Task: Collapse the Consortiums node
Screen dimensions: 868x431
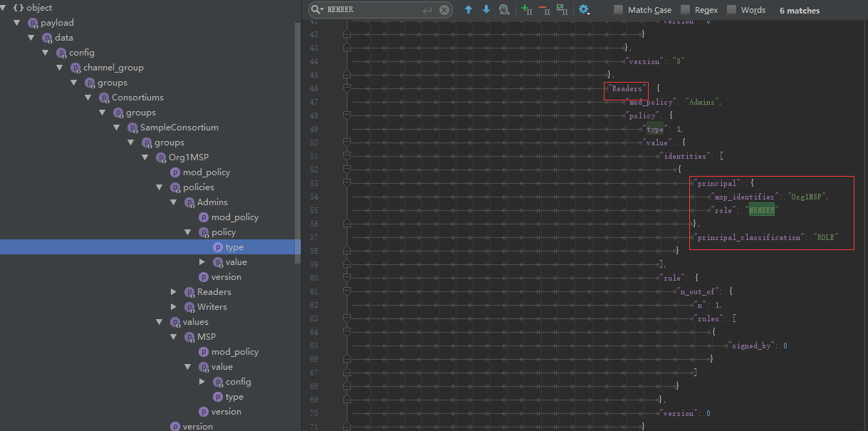Action: tap(88, 98)
